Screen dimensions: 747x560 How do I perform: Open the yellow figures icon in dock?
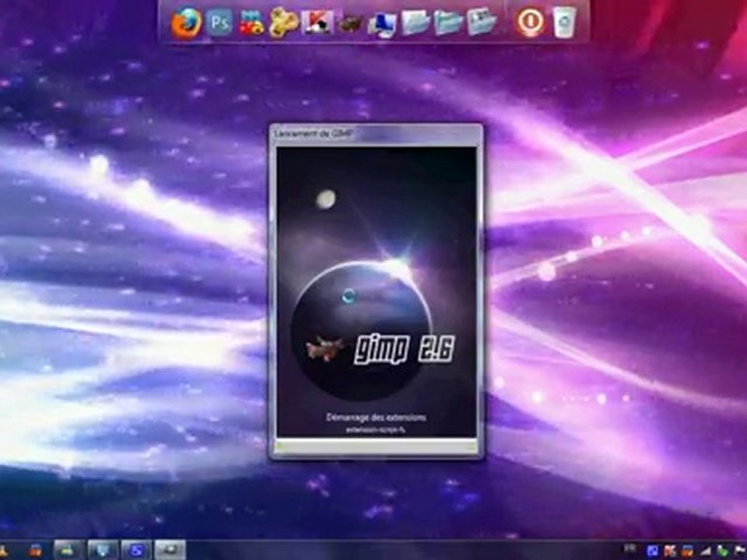pos(284,23)
